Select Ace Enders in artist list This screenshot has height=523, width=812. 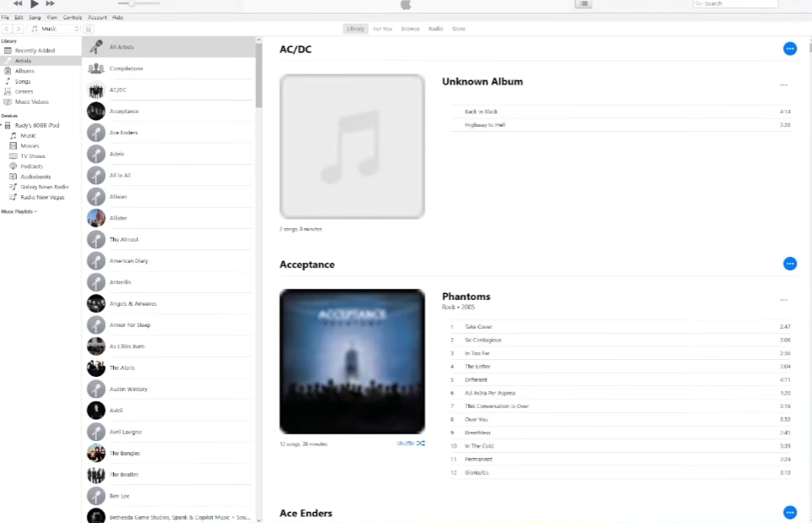point(169,133)
